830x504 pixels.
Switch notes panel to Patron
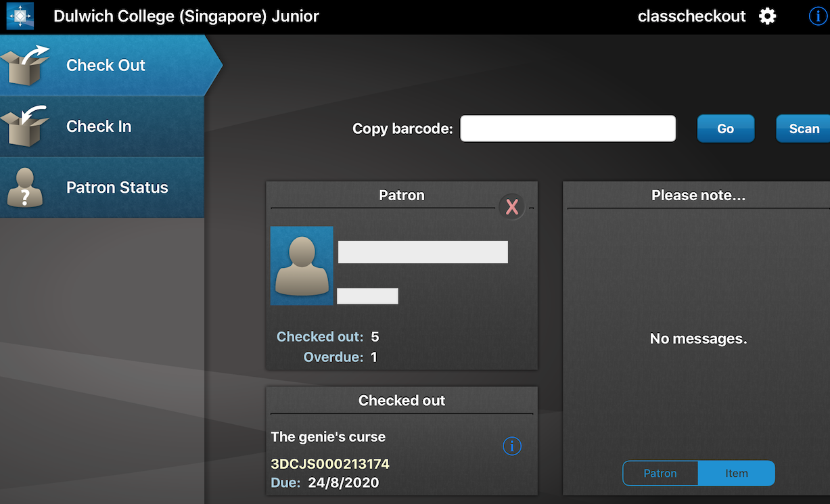660,474
